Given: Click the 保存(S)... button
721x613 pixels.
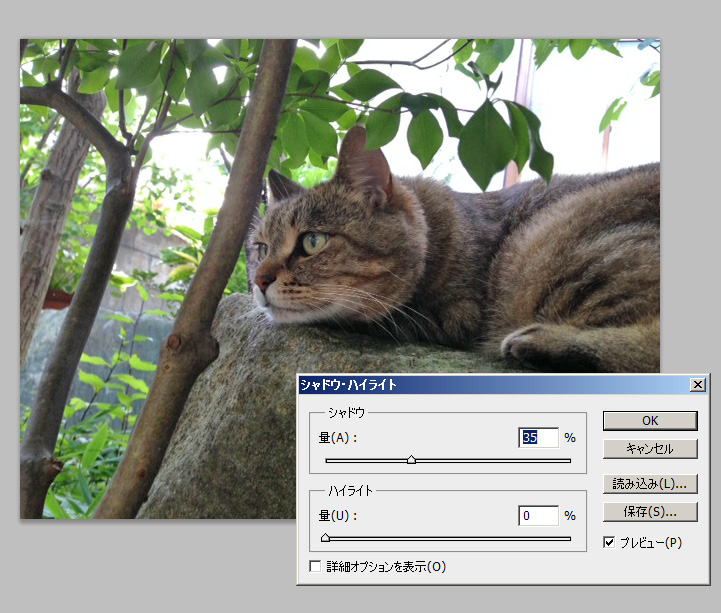Looking at the screenshot, I should (650, 512).
